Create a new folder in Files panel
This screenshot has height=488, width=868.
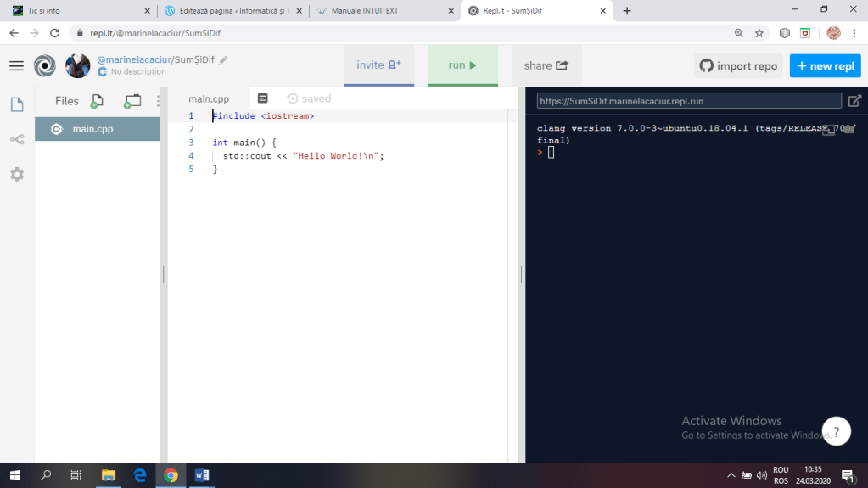132,101
